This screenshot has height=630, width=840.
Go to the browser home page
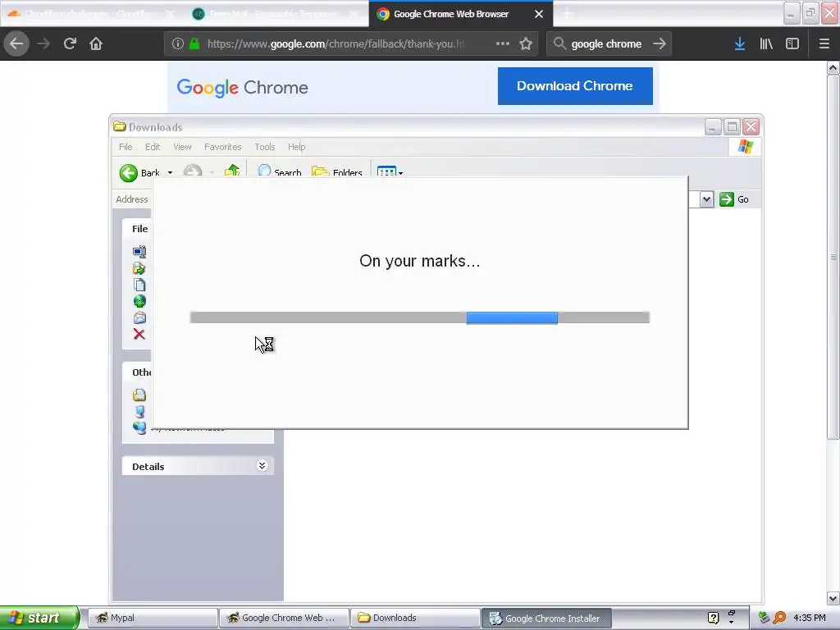[96, 43]
